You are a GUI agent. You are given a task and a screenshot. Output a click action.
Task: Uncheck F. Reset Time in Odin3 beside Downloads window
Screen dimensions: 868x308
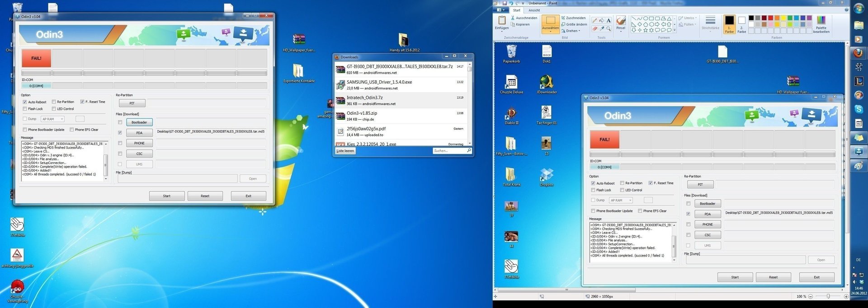click(82, 102)
